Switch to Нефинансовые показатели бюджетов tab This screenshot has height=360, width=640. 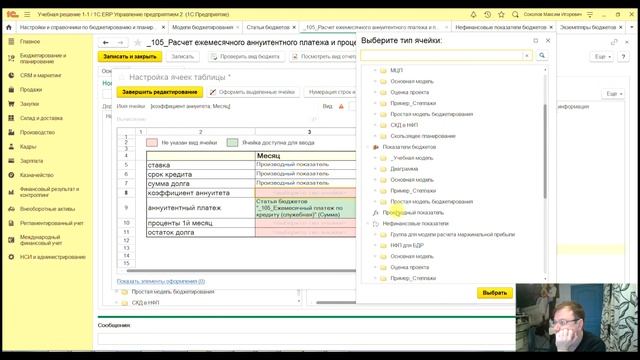click(x=501, y=27)
